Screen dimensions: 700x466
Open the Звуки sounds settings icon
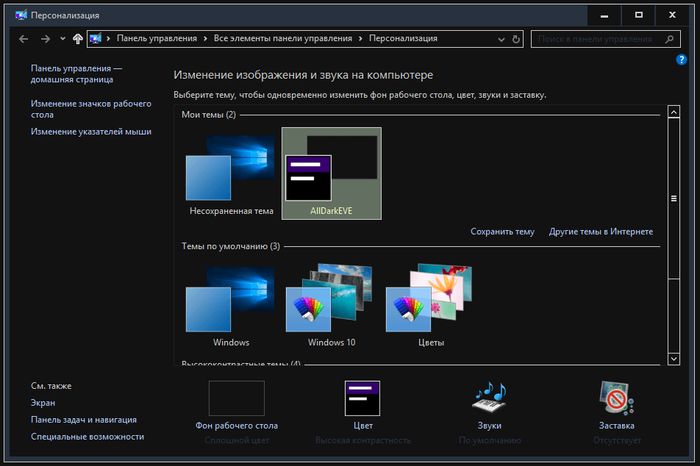click(x=489, y=400)
